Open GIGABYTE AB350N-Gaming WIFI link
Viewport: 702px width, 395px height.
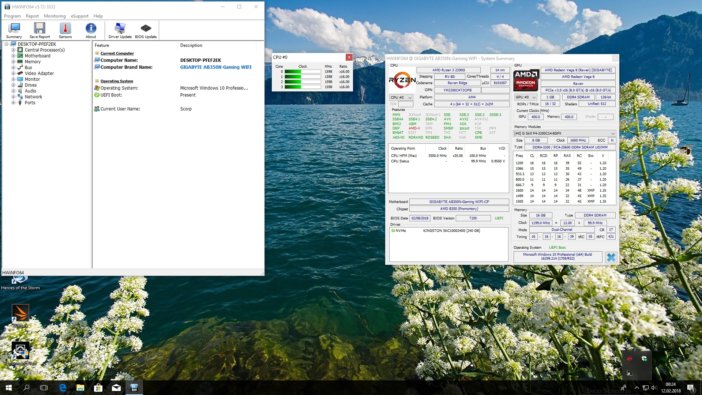pyautogui.click(x=216, y=67)
